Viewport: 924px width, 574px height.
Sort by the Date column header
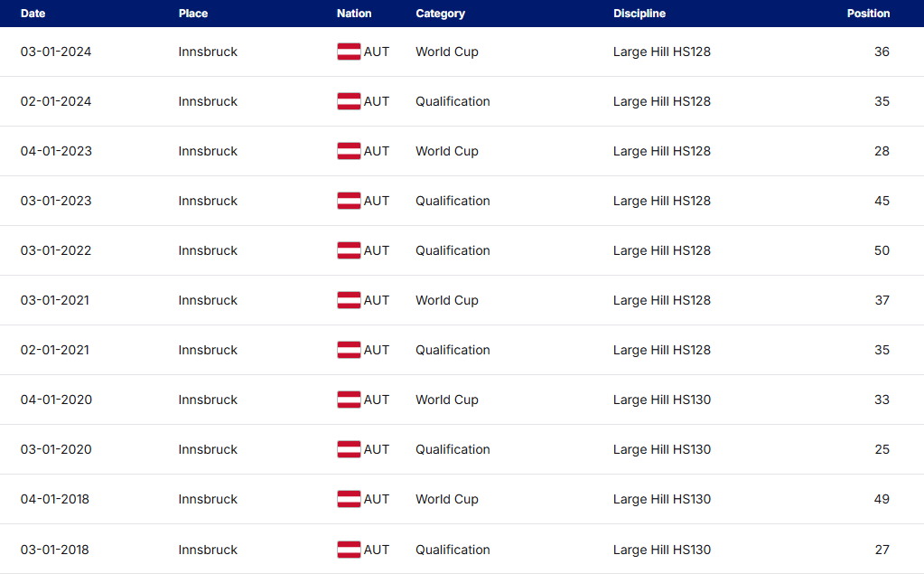tap(33, 13)
